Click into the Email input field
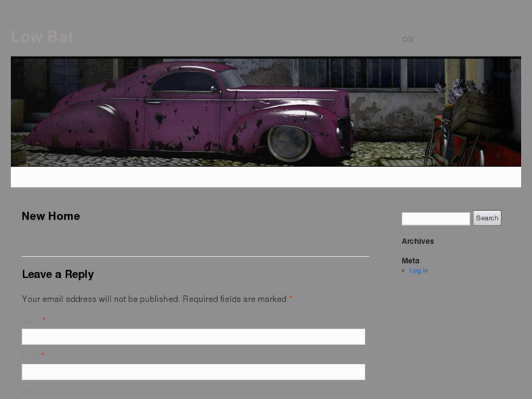The image size is (532, 399). 193,372
